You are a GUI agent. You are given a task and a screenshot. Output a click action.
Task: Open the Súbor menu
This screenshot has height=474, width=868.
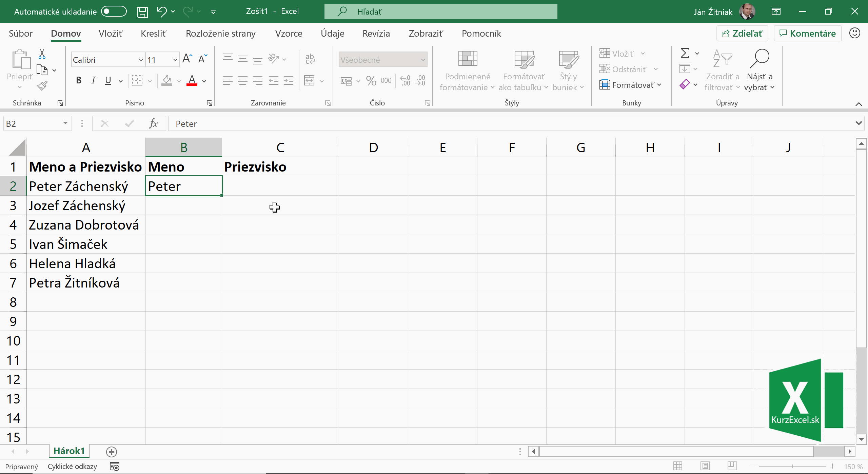pyautogui.click(x=21, y=34)
